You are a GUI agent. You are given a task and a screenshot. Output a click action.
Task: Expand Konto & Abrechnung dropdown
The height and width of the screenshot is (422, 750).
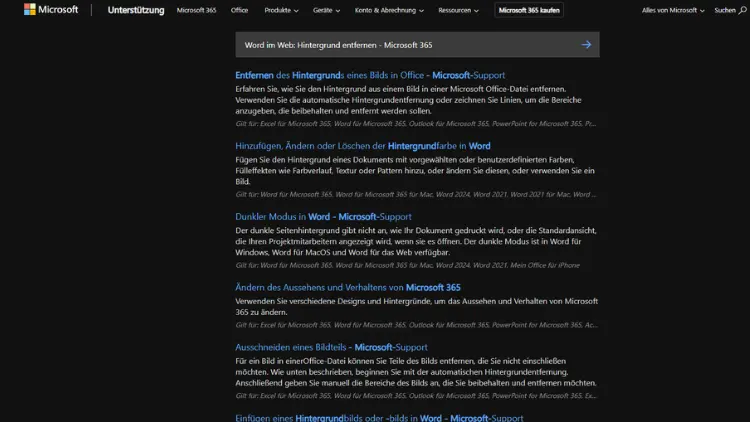point(389,10)
